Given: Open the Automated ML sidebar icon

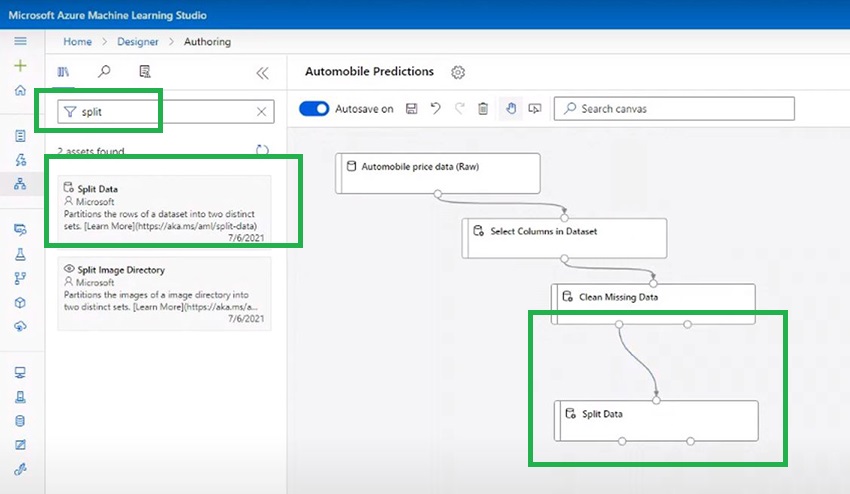Looking at the screenshot, I should pyautogui.click(x=20, y=159).
